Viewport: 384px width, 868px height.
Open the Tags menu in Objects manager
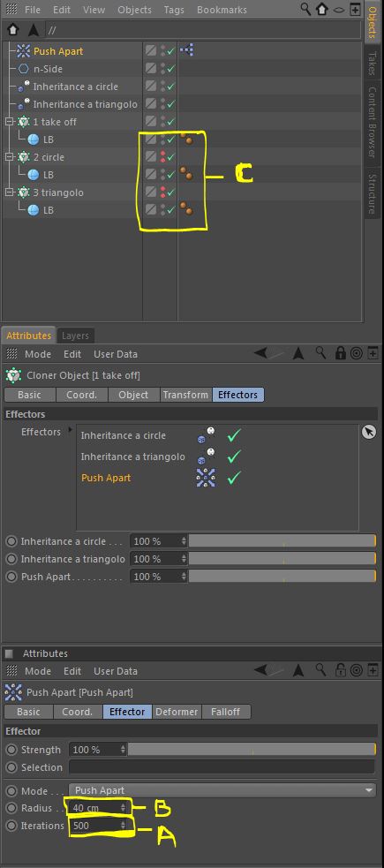click(x=174, y=10)
